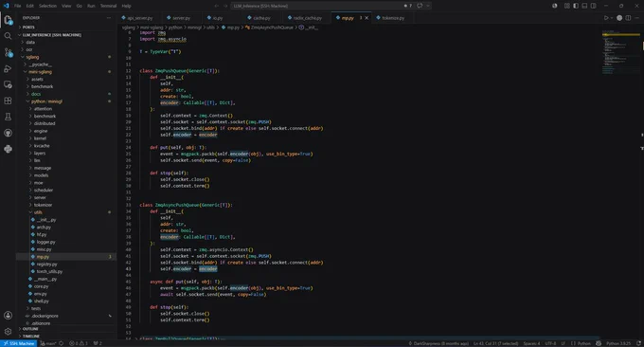
Task: Open the Search view in activity bar
Action: tap(8, 36)
